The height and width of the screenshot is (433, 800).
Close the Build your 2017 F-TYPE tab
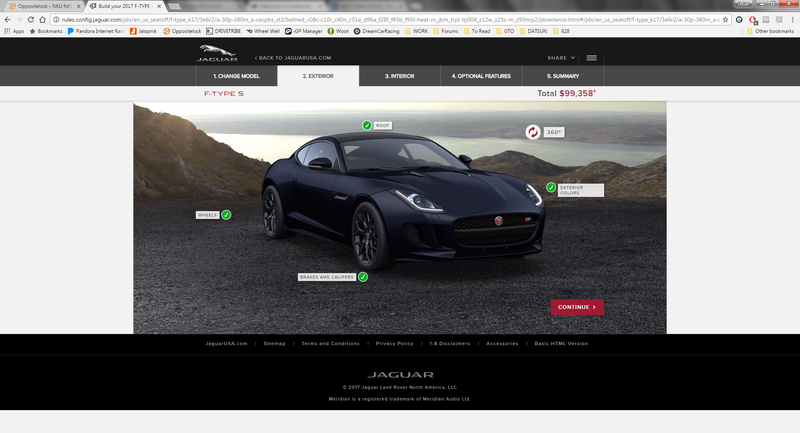click(159, 6)
